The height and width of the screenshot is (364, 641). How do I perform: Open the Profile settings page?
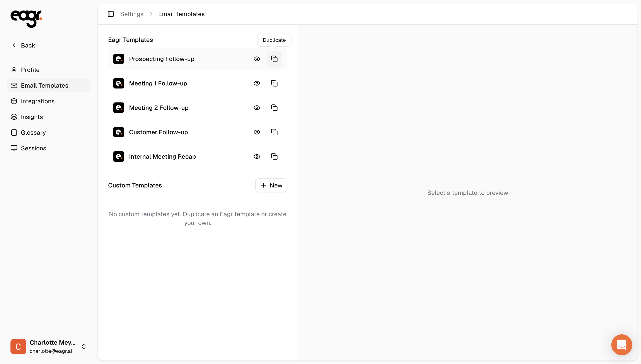point(30,70)
